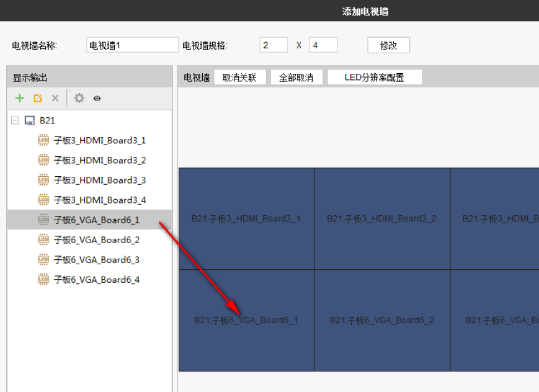
Task: Select 子板6_VGA_Board6_3 in the tree
Action: [x=96, y=259]
